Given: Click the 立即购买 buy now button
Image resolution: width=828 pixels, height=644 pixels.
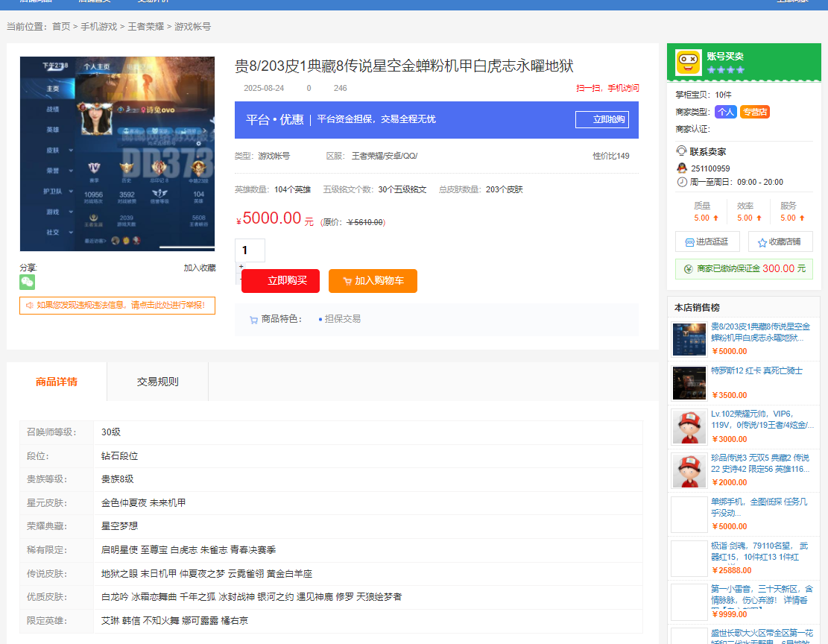Looking at the screenshot, I should (x=280, y=281).
